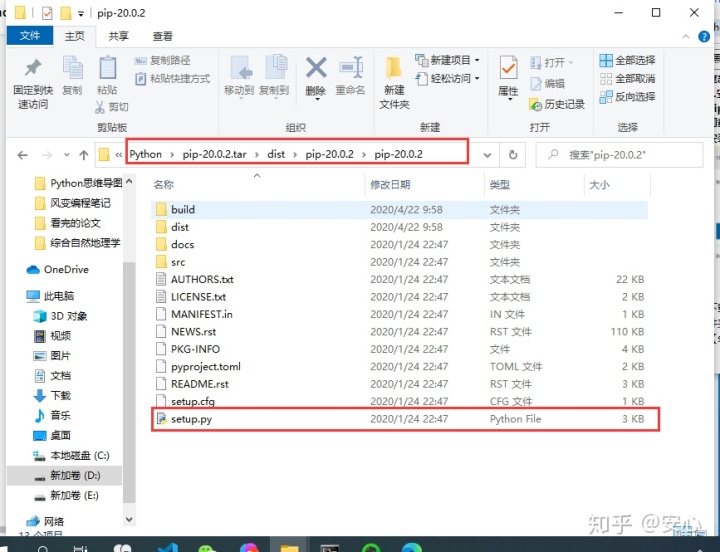Expand address bar history dropdown
Viewport: 720px width, 552px height.
(x=487, y=155)
